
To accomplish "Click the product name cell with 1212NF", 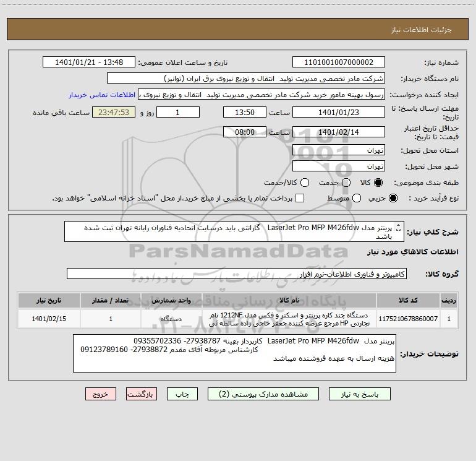I will coord(289,319).
